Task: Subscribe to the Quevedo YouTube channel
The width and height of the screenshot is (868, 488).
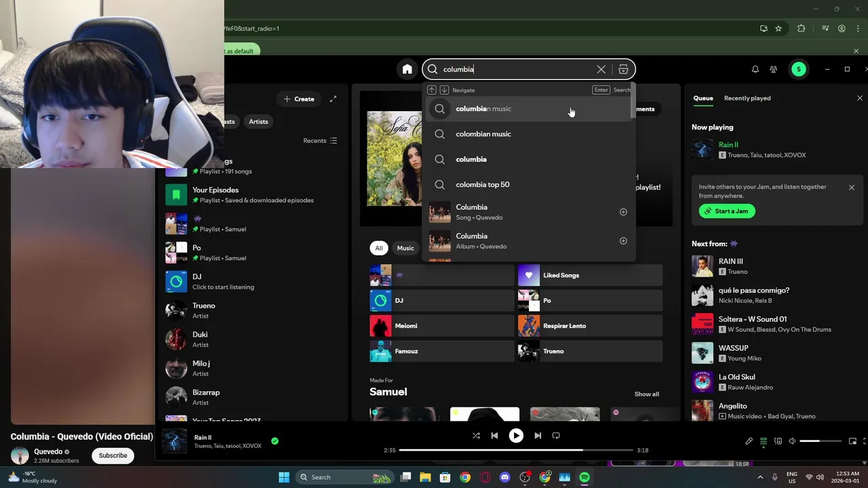Action: tap(113, 455)
